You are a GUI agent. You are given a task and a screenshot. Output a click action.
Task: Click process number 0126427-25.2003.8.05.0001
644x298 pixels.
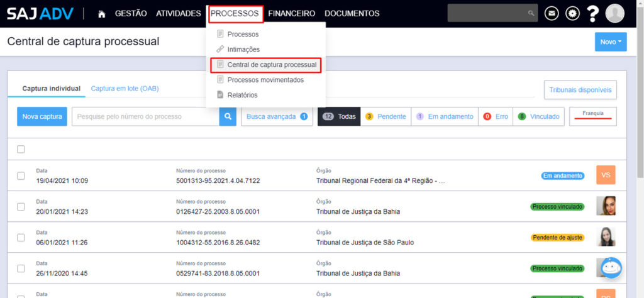[x=218, y=212]
